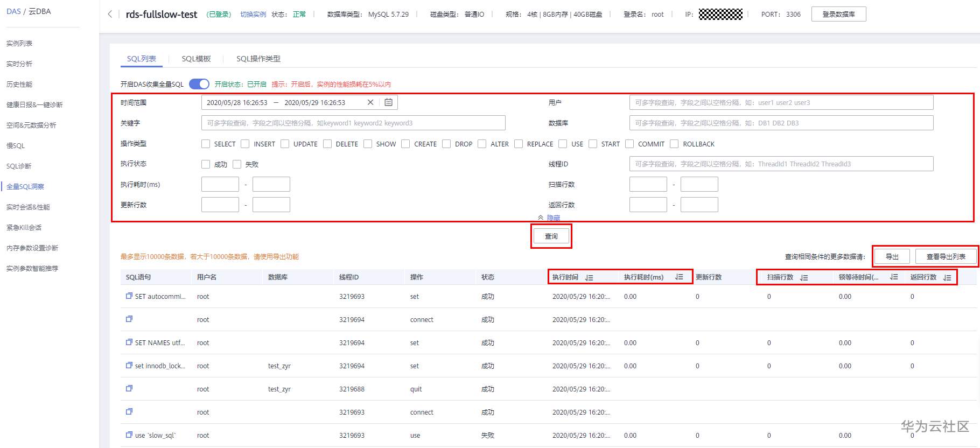Switch to the SQL列表 tab
This screenshot has width=980, height=448.
(x=142, y=59)
